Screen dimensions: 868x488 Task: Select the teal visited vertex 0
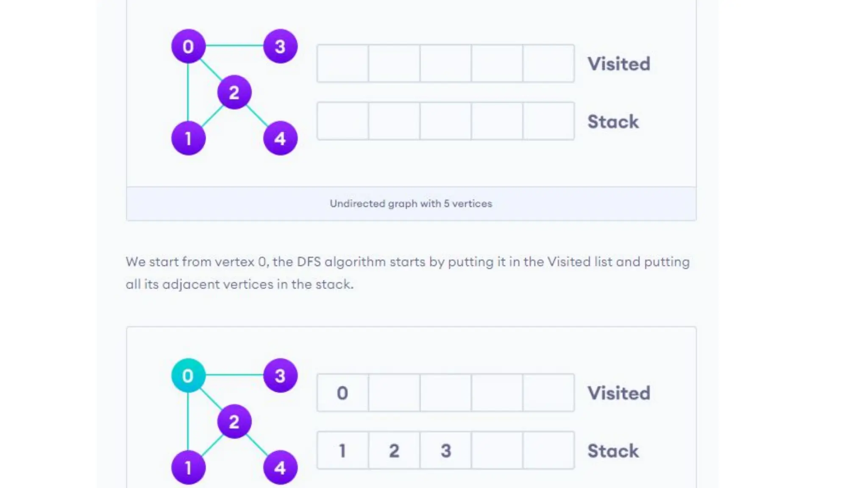point(188,375)
